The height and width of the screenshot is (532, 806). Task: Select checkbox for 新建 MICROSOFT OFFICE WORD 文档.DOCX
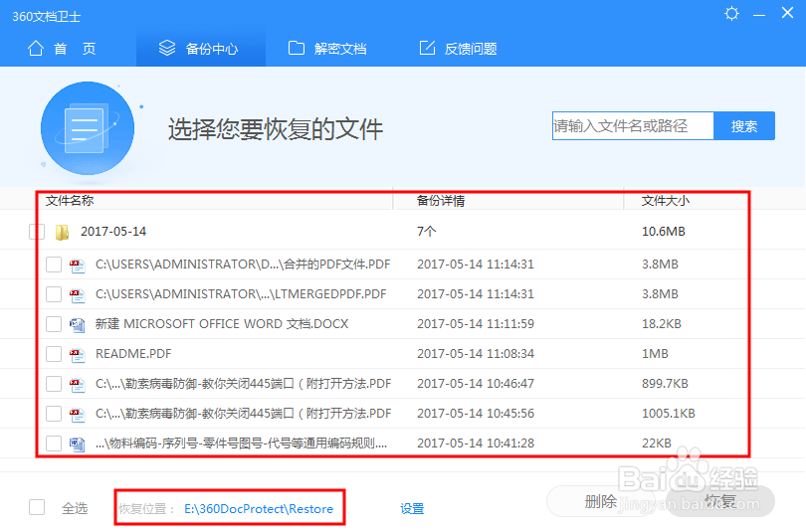tap(54, 324)
